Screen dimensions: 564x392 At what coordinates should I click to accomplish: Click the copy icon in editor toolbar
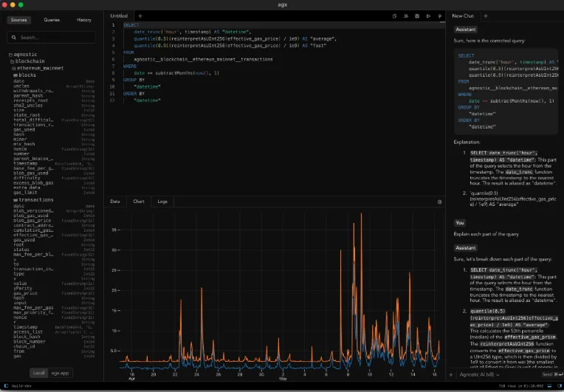tap(394, 16)
